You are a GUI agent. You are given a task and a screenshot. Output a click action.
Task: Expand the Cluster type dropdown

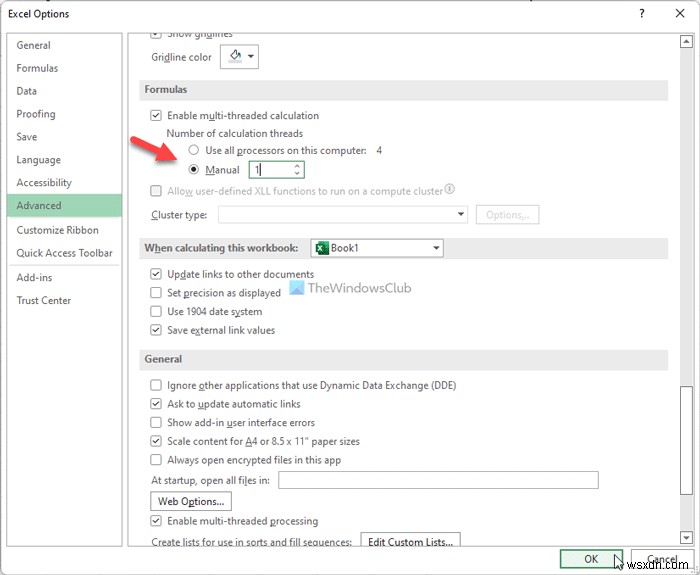[461, 215]
